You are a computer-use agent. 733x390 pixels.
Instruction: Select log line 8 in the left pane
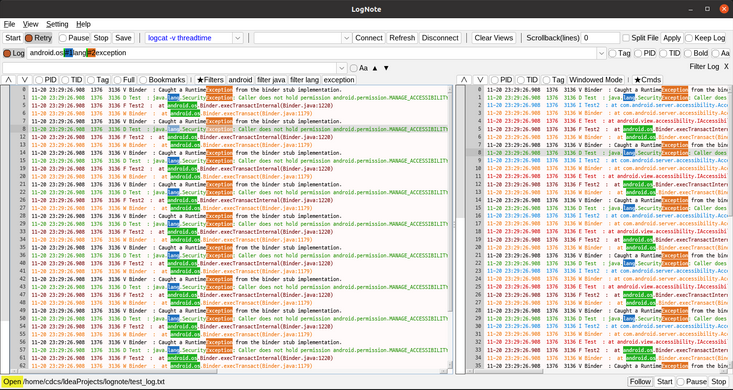(x=238, y=129)
